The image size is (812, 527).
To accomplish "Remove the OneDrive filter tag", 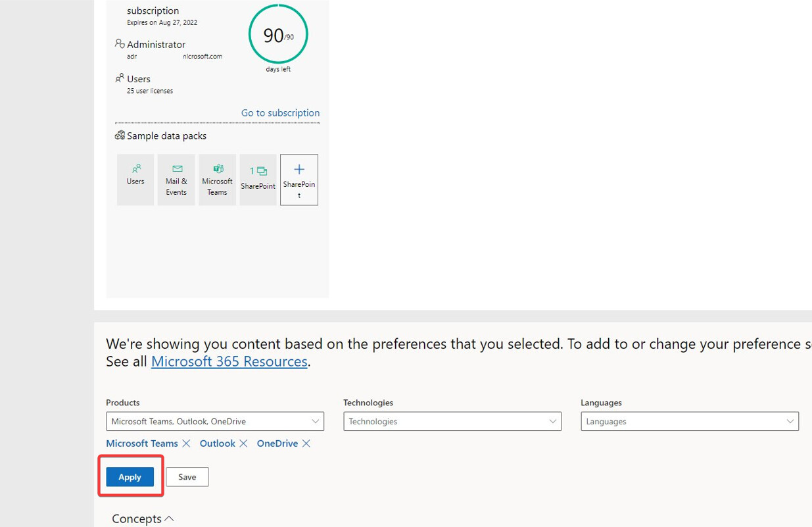I will [306, 443].
